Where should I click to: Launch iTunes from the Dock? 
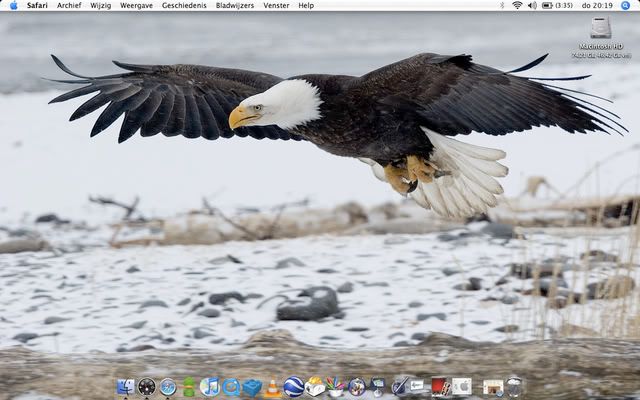tap(210, 387)
